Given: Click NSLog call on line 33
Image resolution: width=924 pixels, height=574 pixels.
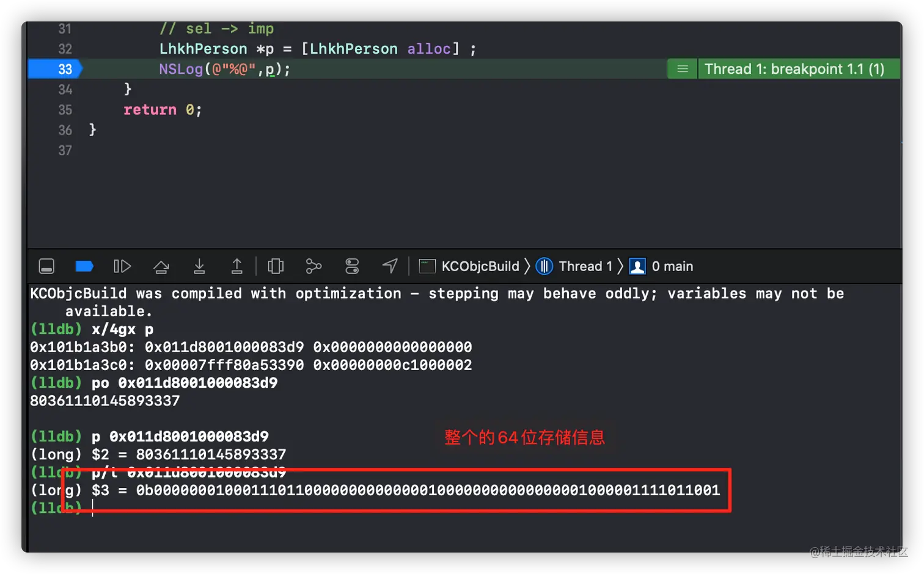Looking at the screenshot, I should tap(224, 69).
